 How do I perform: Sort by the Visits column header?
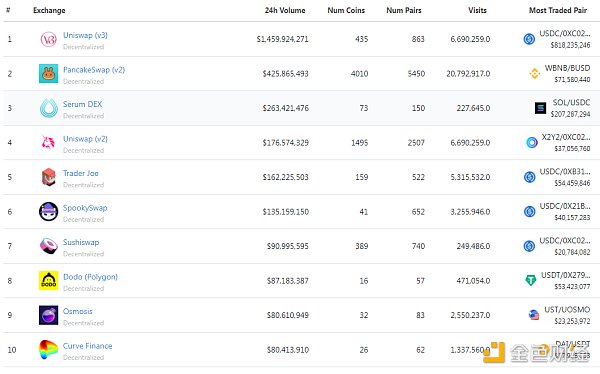point(477,10)
